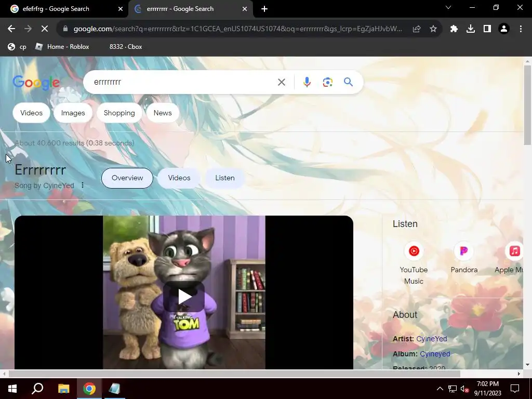The width and height of the screenshot is (532, 399).
Task: Select the Overview song tab
Action: tap(127, 178)
